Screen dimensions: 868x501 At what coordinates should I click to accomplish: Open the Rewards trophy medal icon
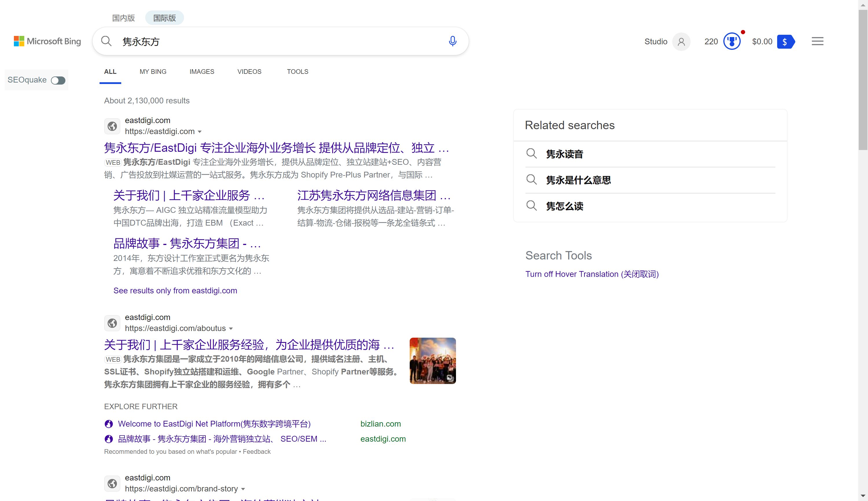tap(731, 42)
